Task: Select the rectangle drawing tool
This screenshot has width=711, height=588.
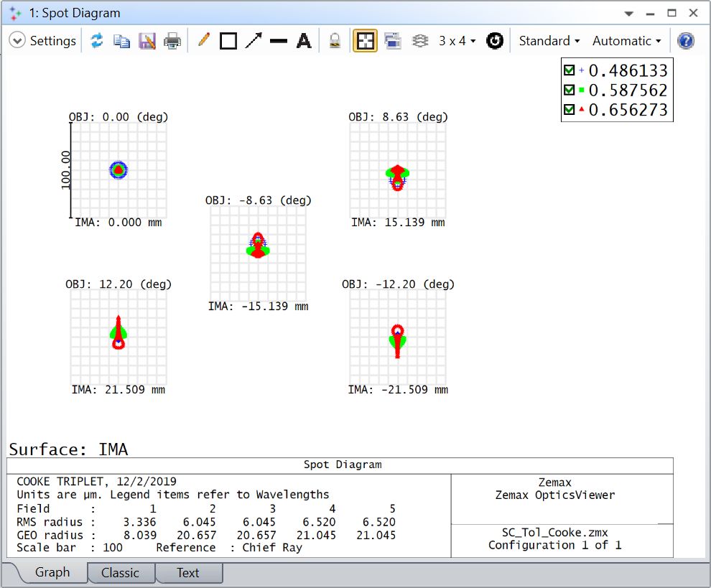Action: (228, 41)
